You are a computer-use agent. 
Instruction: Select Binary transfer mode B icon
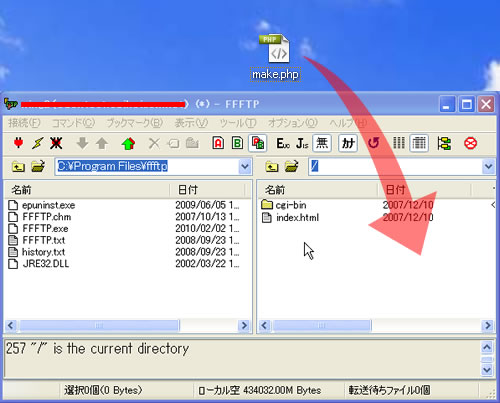click(237, 143)
